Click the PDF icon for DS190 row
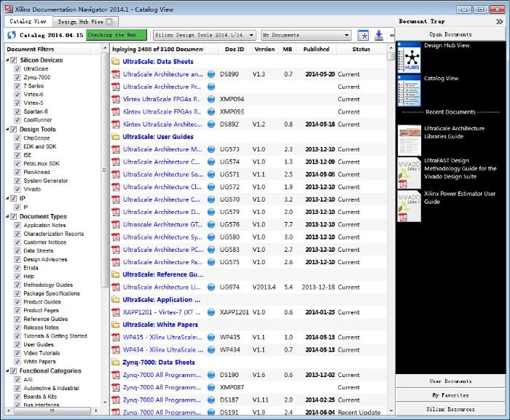The width and height of the screenshot is (510, 420). coord(115,375)
